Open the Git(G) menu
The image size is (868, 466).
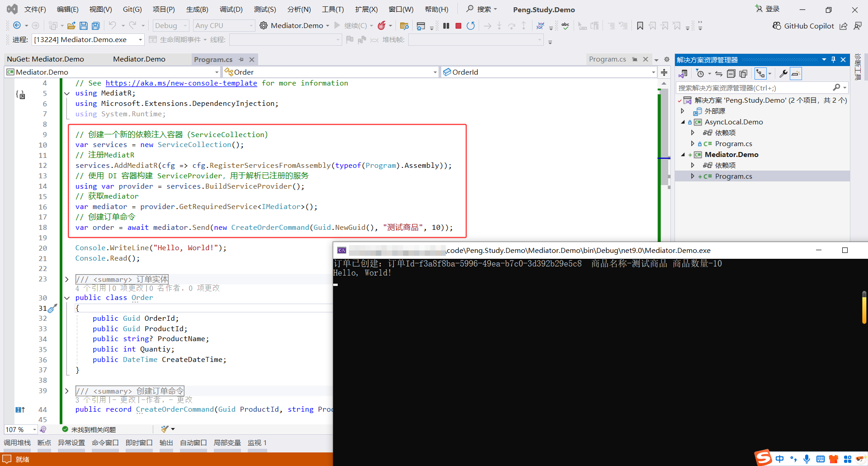pyautogui.click(x=132, y=10)
